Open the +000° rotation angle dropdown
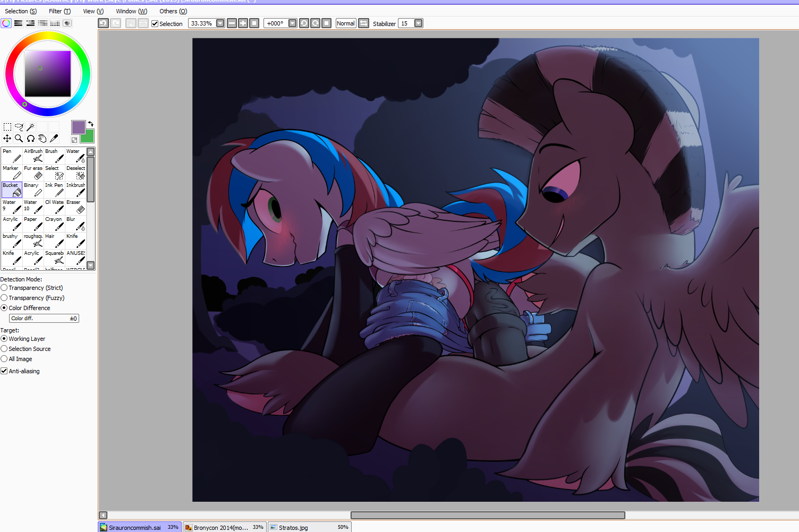This screenshot has width=799, height=532. click(292, 23)
